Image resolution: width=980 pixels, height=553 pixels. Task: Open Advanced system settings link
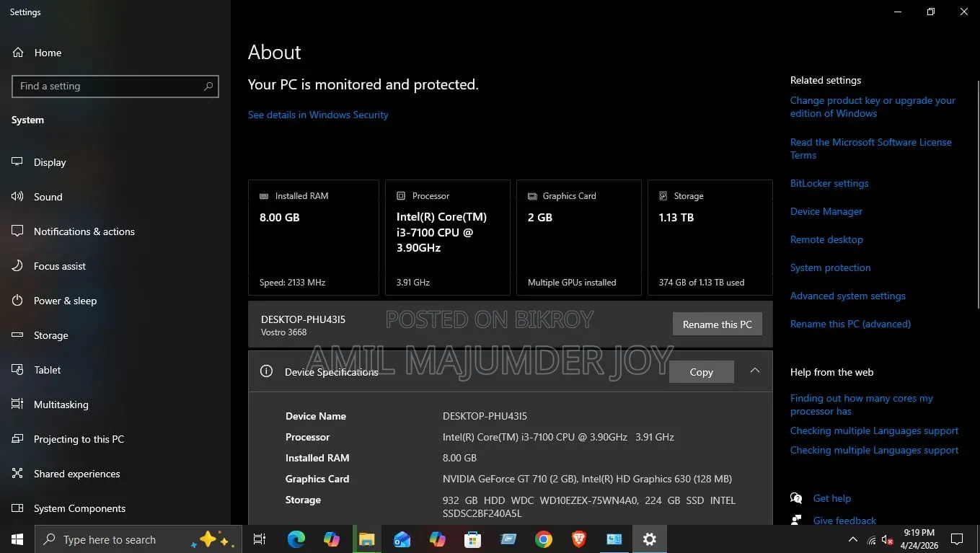(848, 296)
